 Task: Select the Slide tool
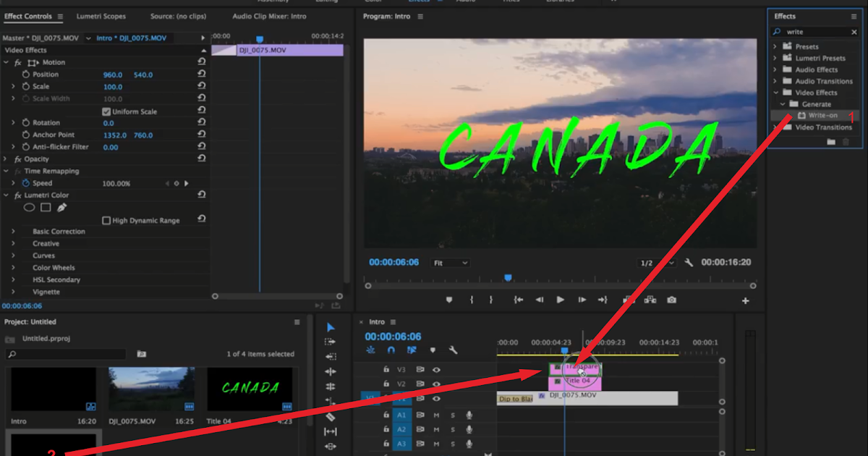point(331,447)
